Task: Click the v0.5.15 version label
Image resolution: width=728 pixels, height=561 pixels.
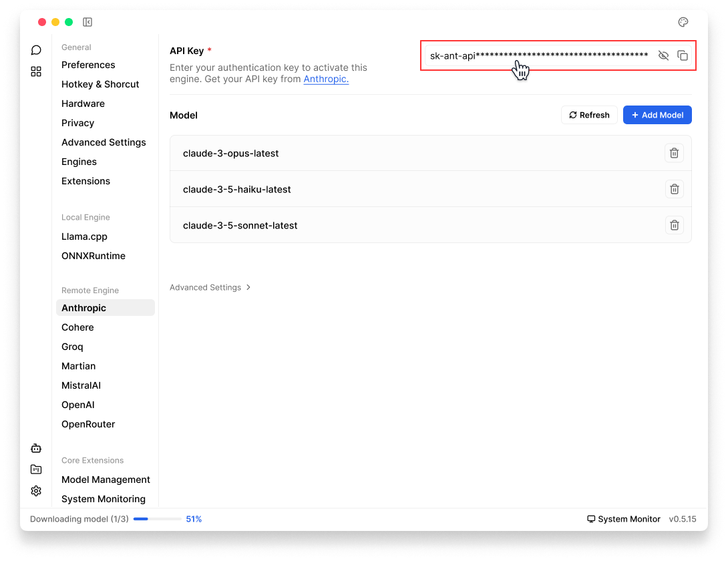Action: coord(683,519)
